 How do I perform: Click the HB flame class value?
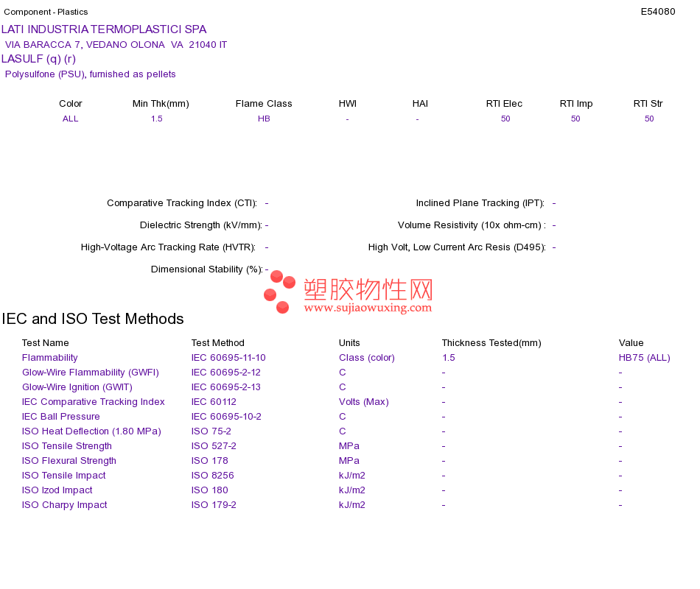point(264,119)
